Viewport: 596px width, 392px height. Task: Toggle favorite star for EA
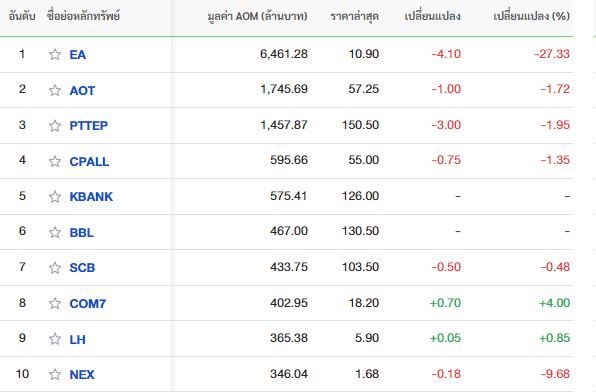coord(55,54)
